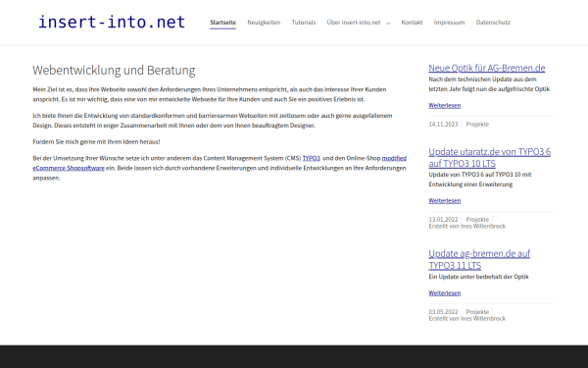Image resolution: width=588 pixels, height=368 pixels.
Task: Follow the TYPO3 link in the text
Action: point(311,158)
